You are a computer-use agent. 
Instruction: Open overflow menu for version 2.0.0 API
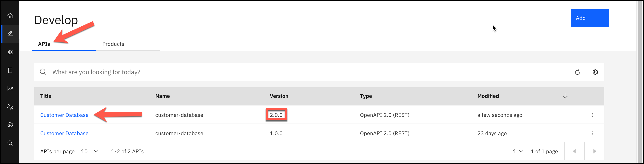tap(592, 115)
